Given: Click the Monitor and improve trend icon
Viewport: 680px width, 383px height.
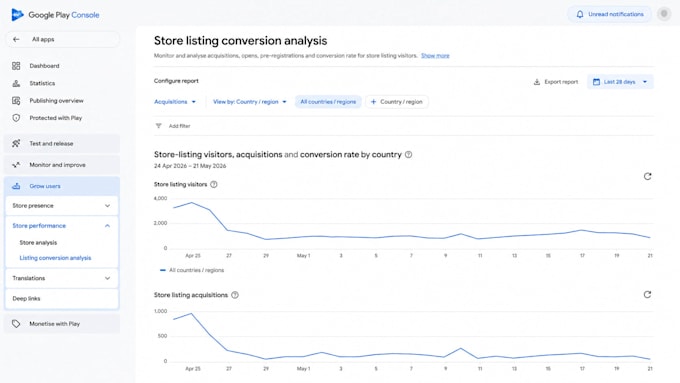Looking at the screenshot, I should 16,165.
